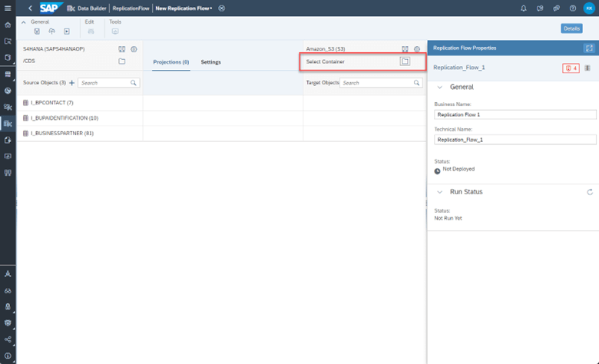The height and width of the screenshot is (364, 599).
Task: Click Data Builder breadcrumb
Action: click(x=91, y=8)
